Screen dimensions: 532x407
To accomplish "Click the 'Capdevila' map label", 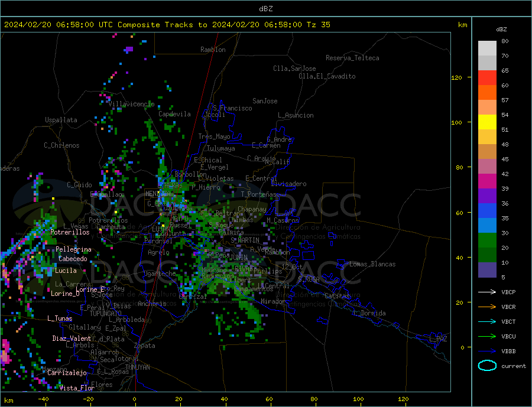I will 174,114.
